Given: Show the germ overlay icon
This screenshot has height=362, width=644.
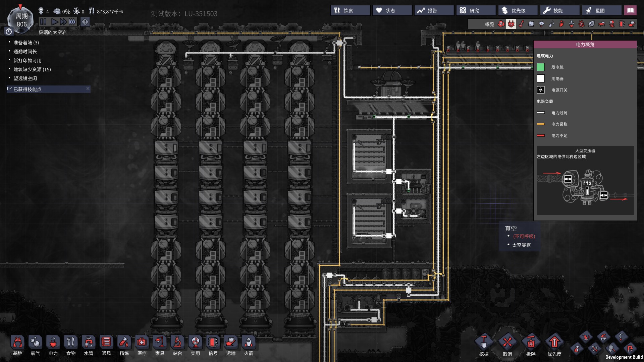Looking at the screenshot, I should 582,24.
